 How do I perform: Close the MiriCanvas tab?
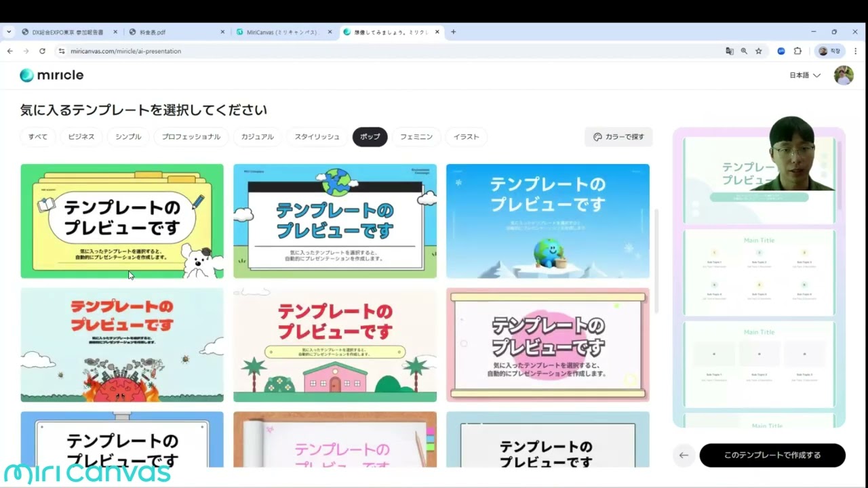point(330,32)
